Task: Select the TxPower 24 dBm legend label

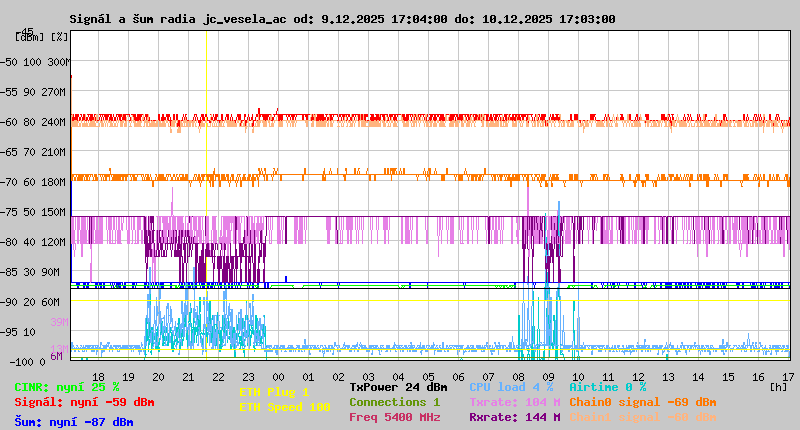Action: (x=398, y=387)
